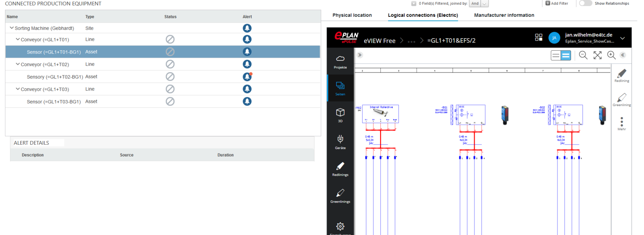Viewport: 644px width, 235px height.
Task: Select Sensor (=GL1+T01-BG1) row
Action: point(163,52)
